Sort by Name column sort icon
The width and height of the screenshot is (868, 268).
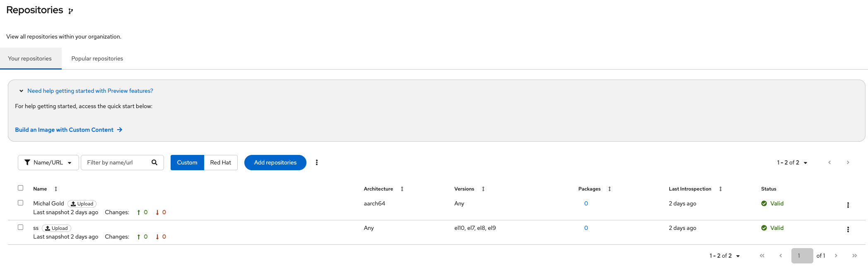56,189
